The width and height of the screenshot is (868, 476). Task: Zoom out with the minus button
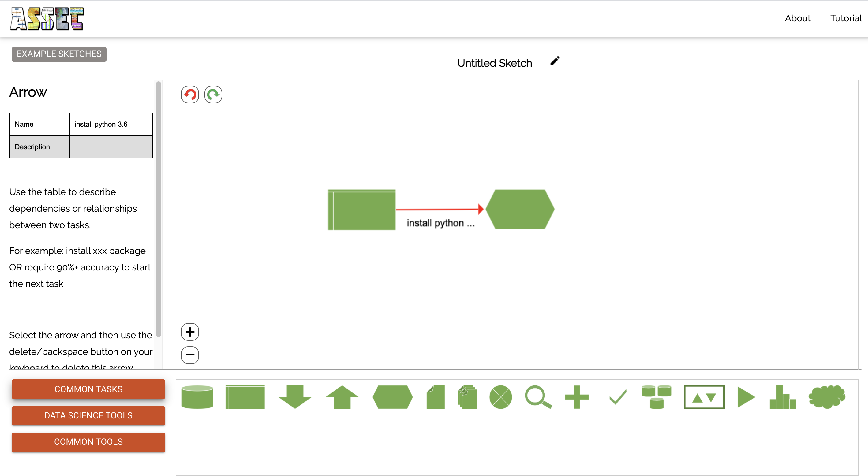point(190,355)
